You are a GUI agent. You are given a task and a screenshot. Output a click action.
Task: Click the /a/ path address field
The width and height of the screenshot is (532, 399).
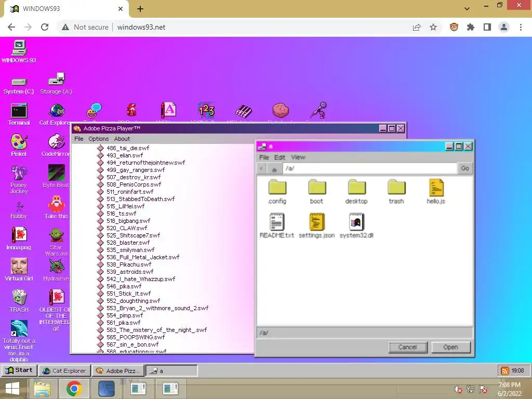(369, 168)
